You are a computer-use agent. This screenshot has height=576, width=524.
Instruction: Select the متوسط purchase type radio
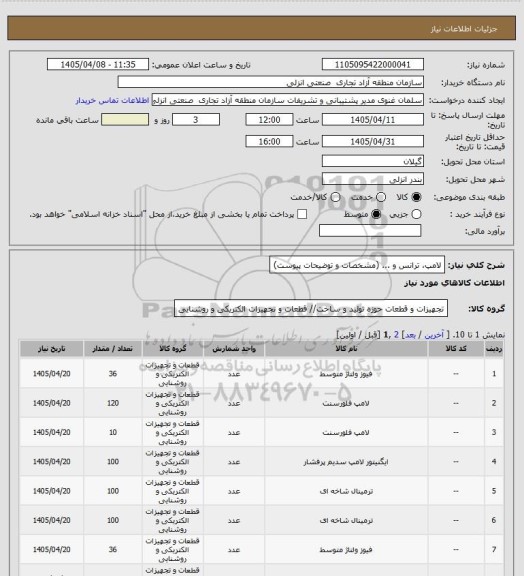click(376, 214)
